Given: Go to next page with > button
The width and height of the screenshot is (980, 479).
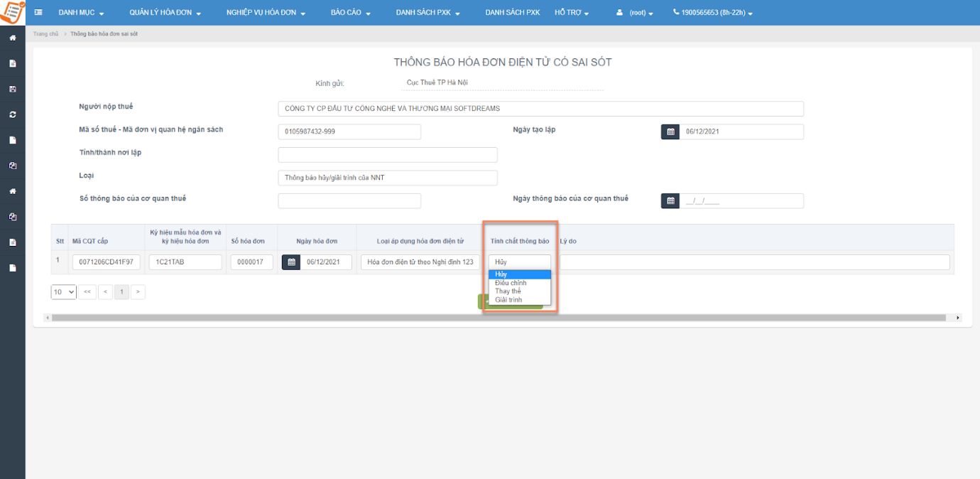Looking at the screenshot, I should pyautogui.click(x=138, y=292).
